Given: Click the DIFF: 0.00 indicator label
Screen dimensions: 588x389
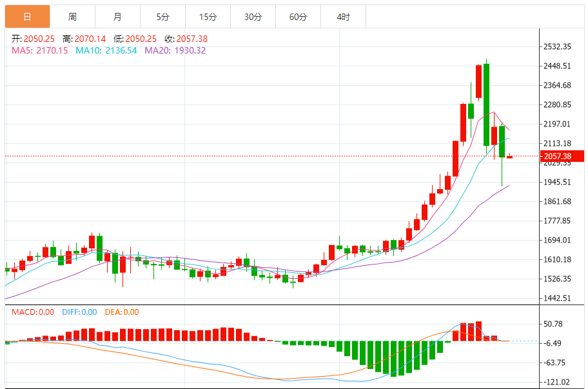Looking at the screenshot, I should click(79, 312).
